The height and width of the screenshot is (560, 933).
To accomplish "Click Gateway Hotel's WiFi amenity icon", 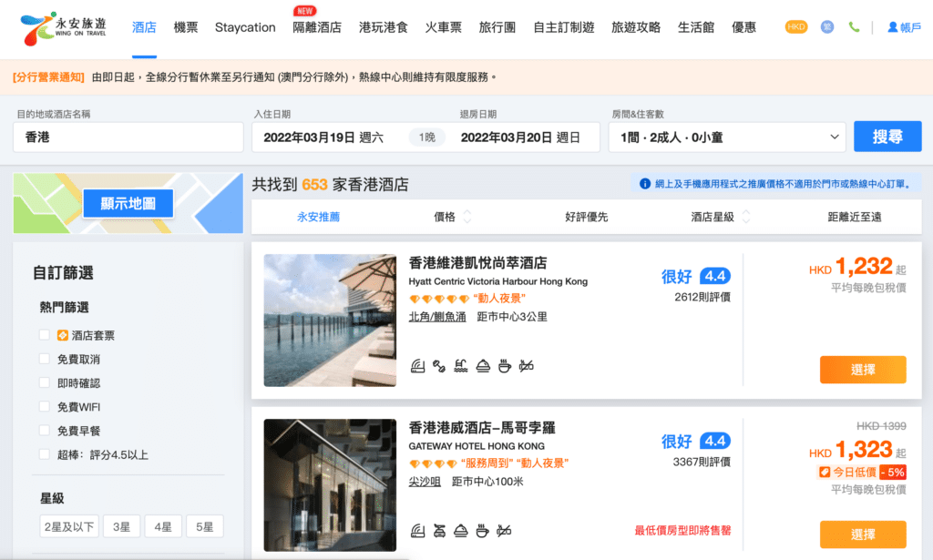I will pos(417,530).
